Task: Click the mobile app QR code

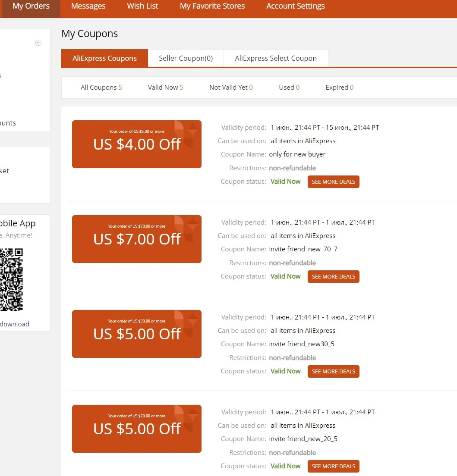Action: click(11, 279)
